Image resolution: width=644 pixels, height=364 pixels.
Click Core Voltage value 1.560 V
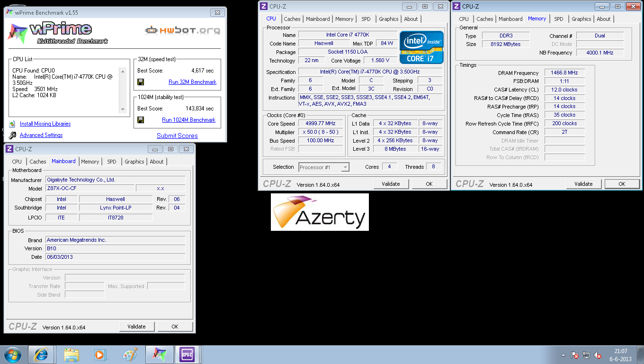(379, 60)
